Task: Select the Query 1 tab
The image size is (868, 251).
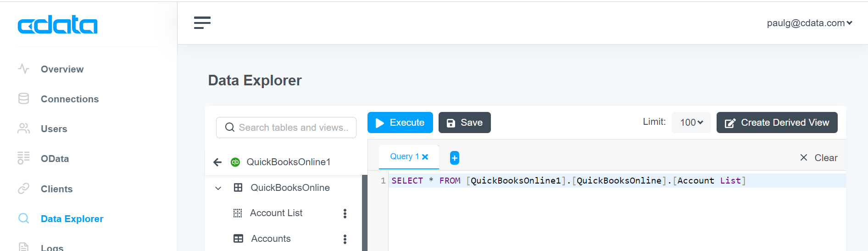Action: click(x=404, y=157)
